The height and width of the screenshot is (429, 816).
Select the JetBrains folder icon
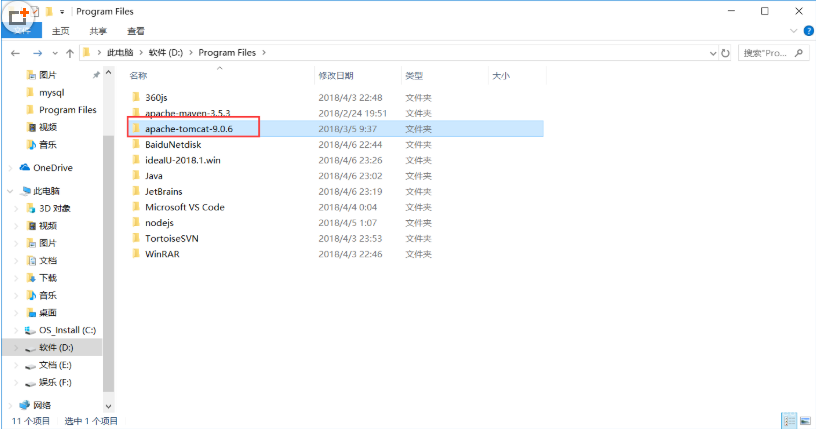tap(136, 191)
